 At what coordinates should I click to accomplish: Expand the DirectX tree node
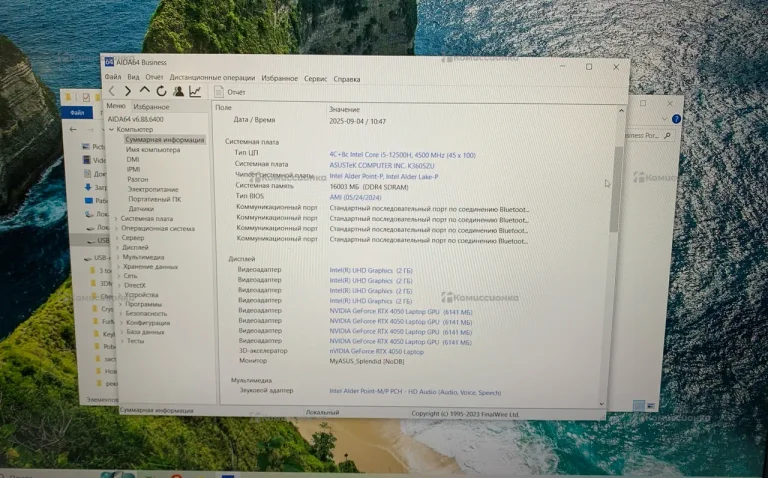pyautogui.click(x=120, y=286)
